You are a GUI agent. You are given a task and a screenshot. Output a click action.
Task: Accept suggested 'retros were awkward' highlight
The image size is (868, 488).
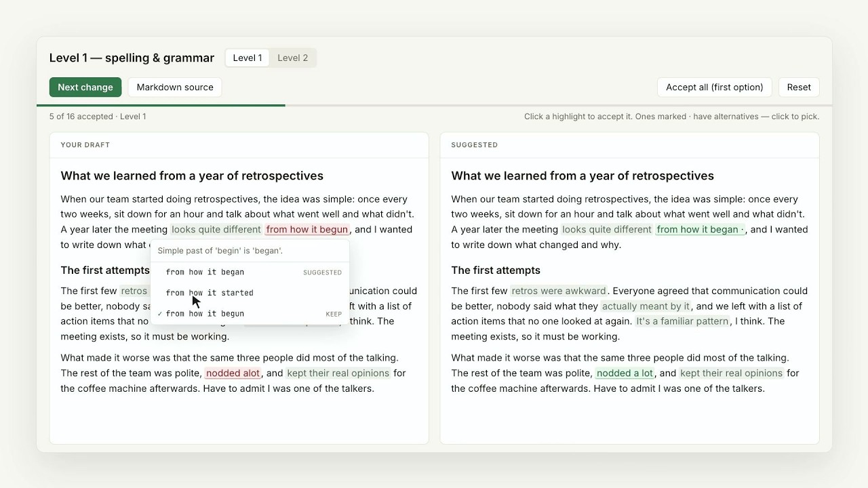tap(559, 291)
